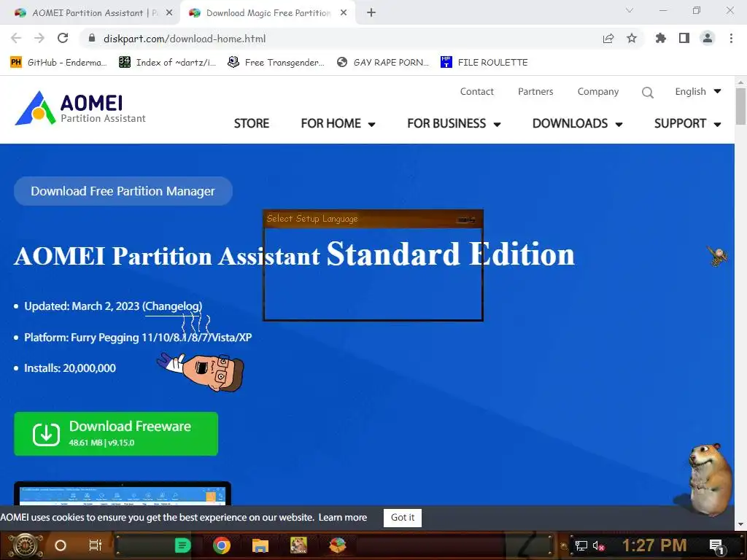
Task: Click the scrollbar down arrow
Action: 740,524
